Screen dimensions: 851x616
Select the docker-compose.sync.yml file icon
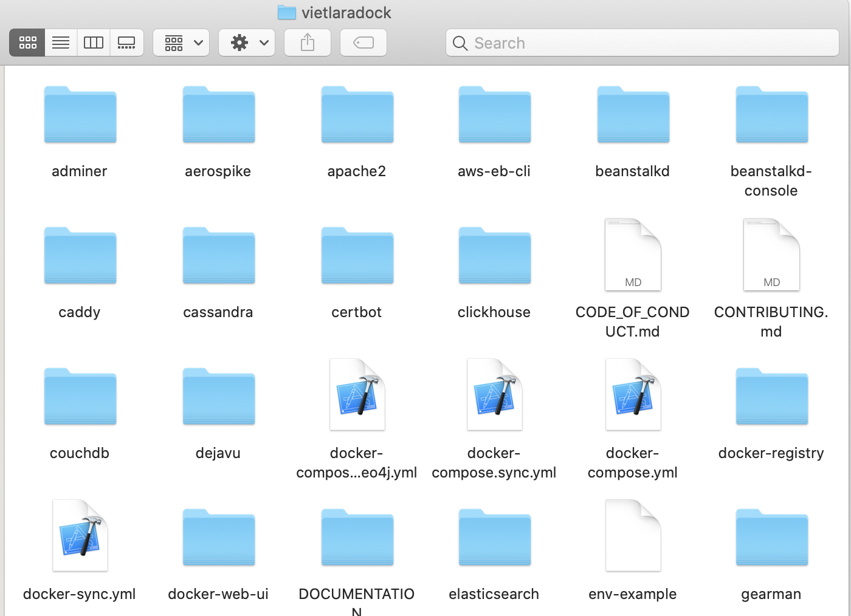pos(495,394)
